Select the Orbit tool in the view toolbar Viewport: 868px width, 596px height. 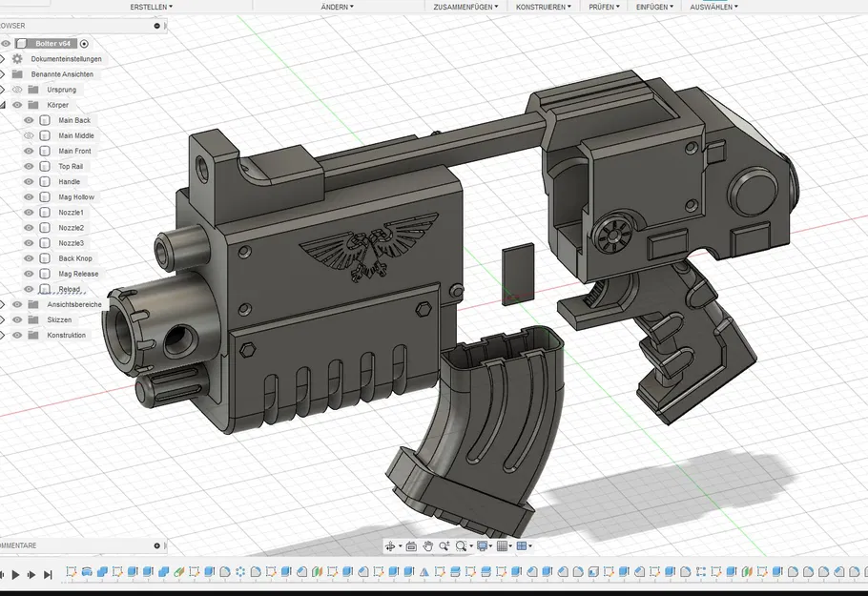click(389, 545)
